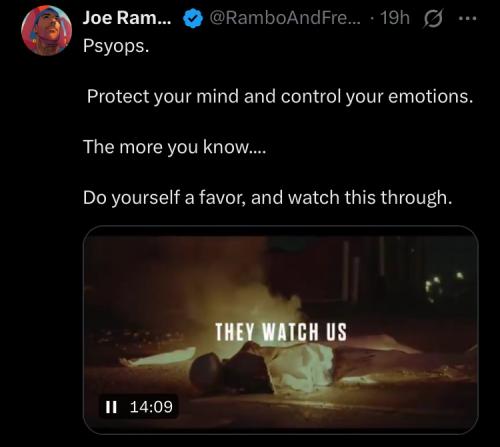Expand the embedded video thumbnail
500x447 pixels.
(x=281, y=330)
